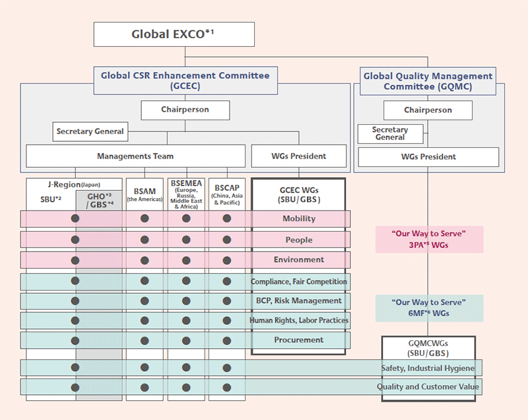Click the BCP, Risk Management dot in J-Region

75,300
